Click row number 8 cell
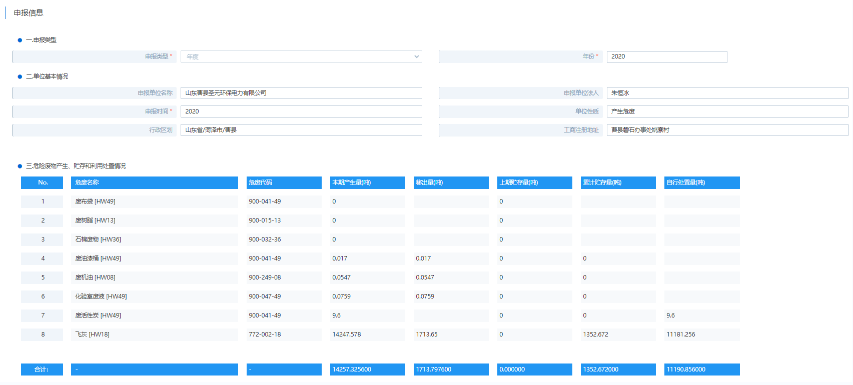853x385 pixels. tap(42, 334)
